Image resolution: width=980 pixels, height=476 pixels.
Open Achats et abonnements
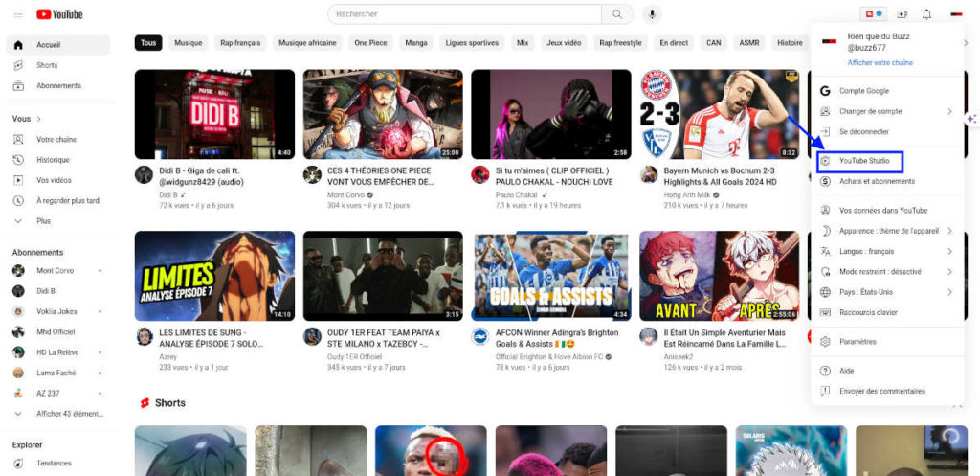887,181
